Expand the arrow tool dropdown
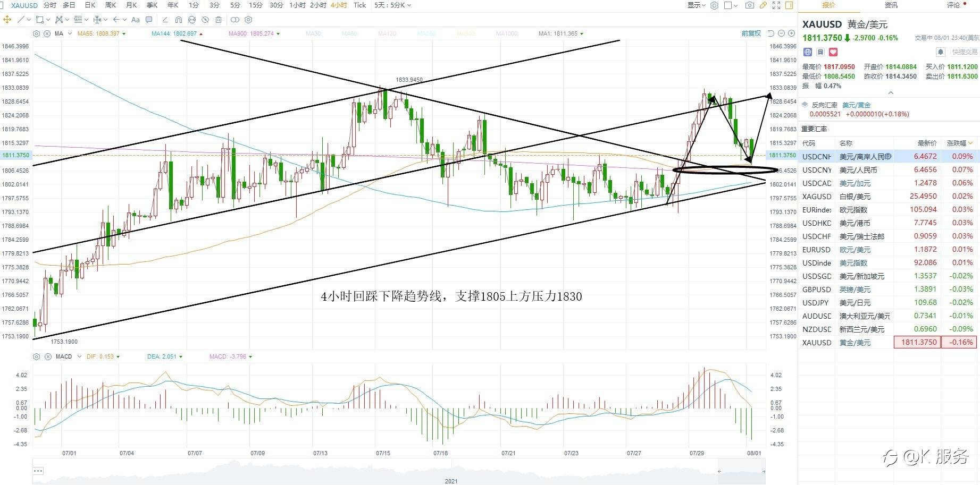Screen dimensions: 980x485 pyautogui.click(x=124, y=20)
